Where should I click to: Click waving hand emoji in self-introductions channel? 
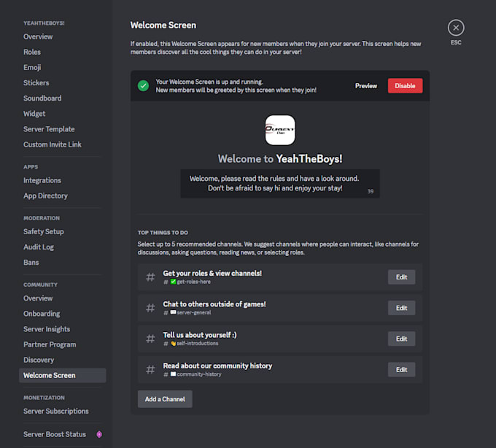point(173,343)
